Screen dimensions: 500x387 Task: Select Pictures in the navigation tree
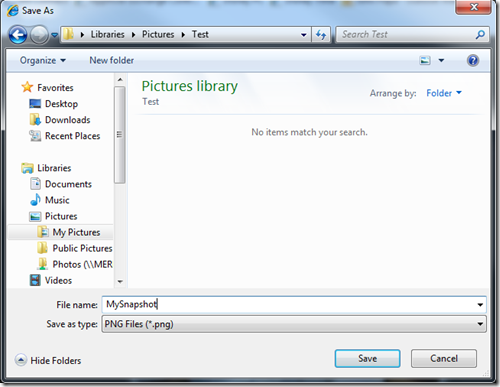pyautogui.click(x=61, y=216)
